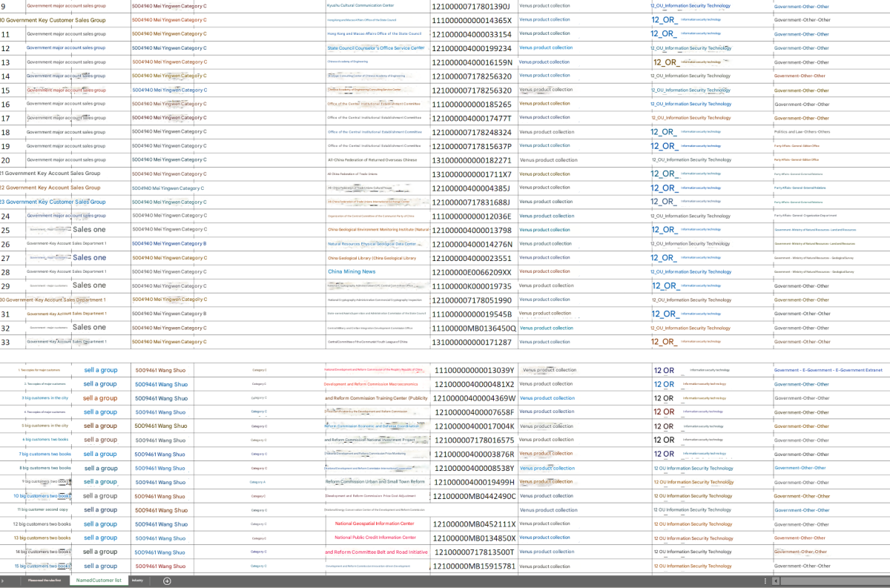The image size is (890, 588).
Task: Click the Natural Resources Physical Geological Data Center cell
Action: 372,244
